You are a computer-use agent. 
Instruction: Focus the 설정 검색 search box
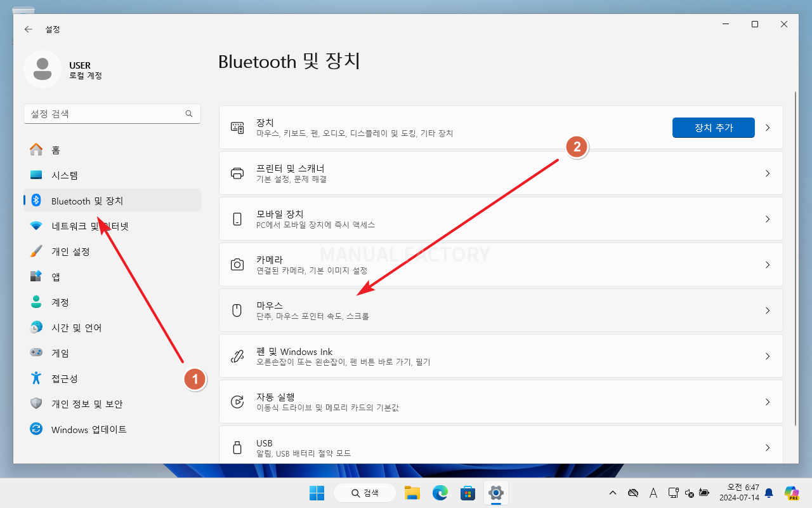pyautogui.click(x=112, y=114)
